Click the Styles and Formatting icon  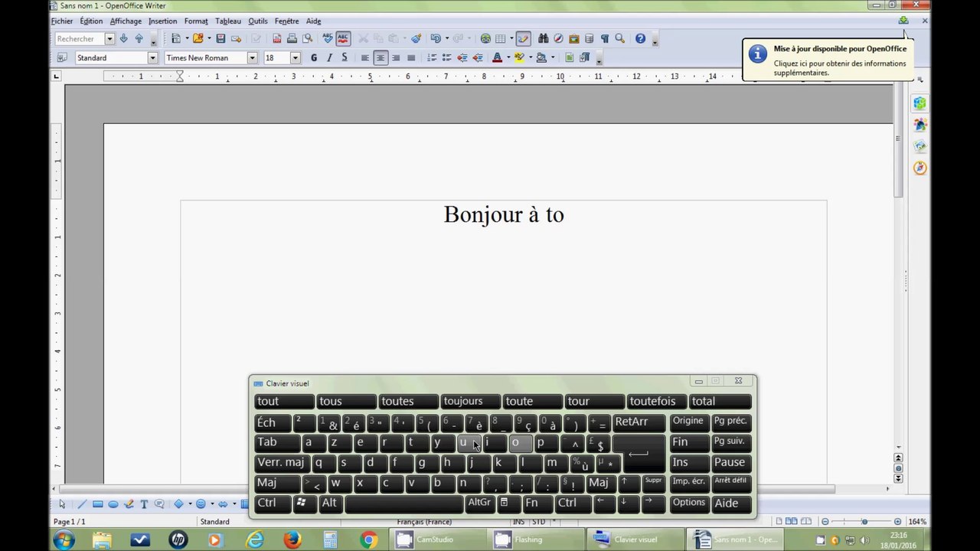coord(62,57)
